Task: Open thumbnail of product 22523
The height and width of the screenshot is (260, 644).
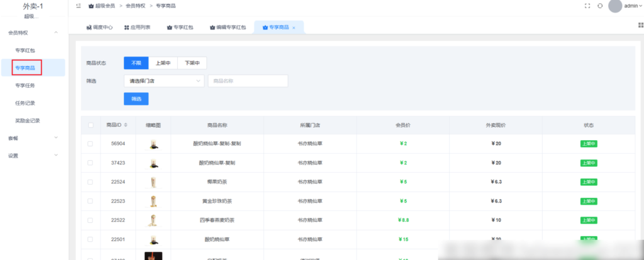Action: 153,201
